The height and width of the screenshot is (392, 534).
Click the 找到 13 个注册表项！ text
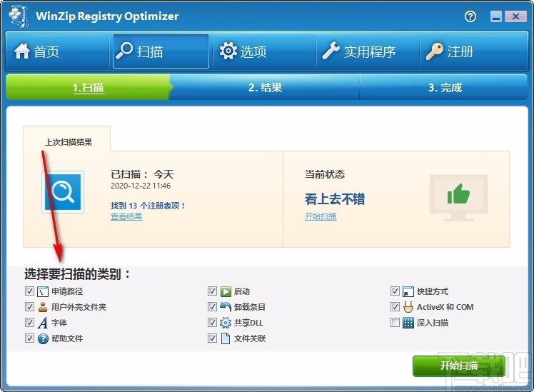148,206
